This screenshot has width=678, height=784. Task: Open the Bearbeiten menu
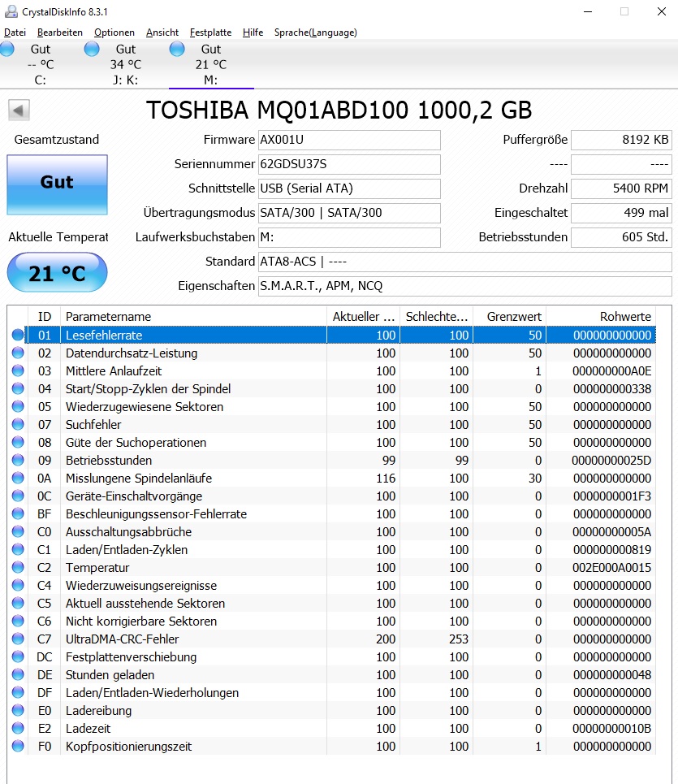[x=60, y=32]
